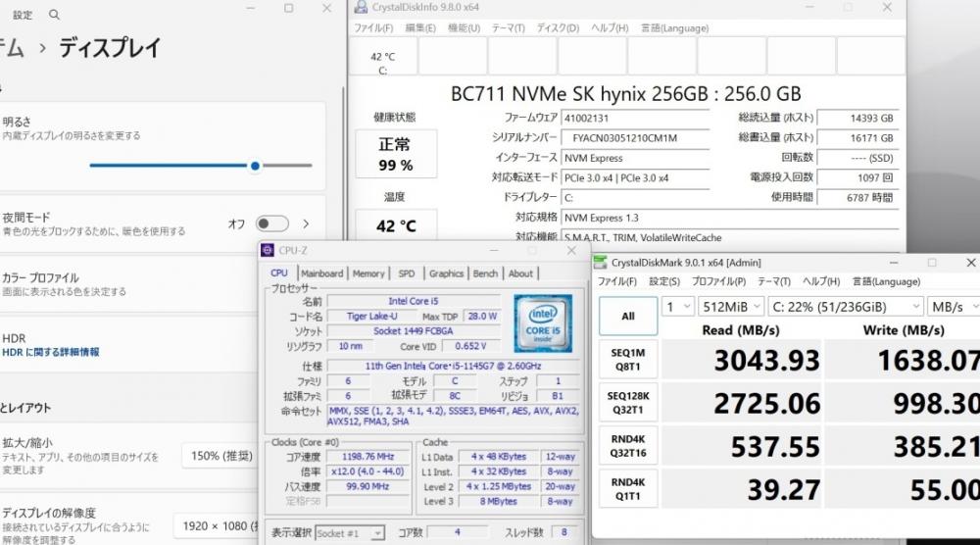Open 機能(U) menu in CrystalDiskInfo

coord(464,28)
